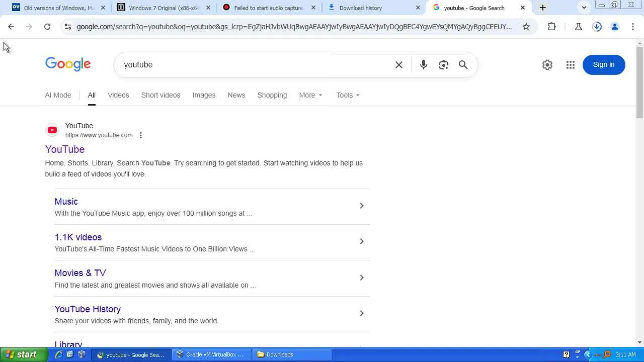Open options for the YouTube result

tap(141, 135)
